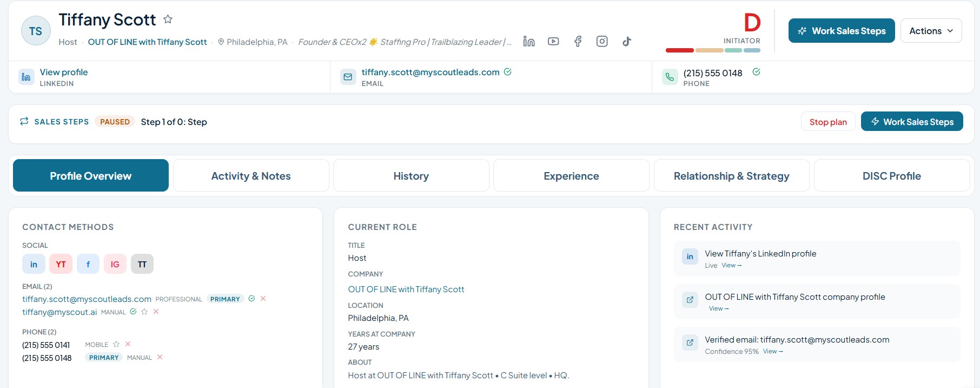Click external-link icon beside Verified email activity
The height and width of the screenshot is (388, 980).
[x=690, y=343]
